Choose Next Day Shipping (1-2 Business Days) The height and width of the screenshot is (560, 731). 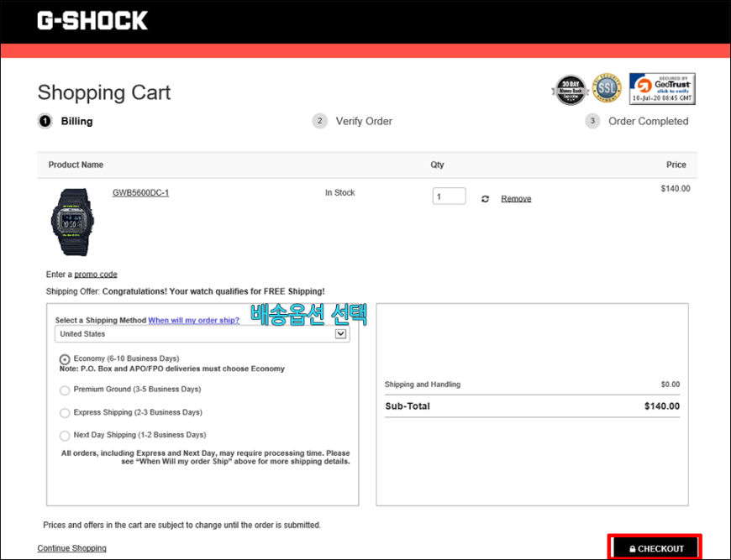(x=65, y=436)
